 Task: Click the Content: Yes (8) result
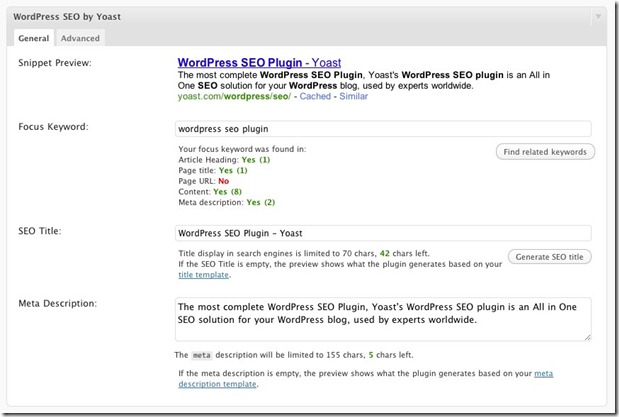point(210,192)
